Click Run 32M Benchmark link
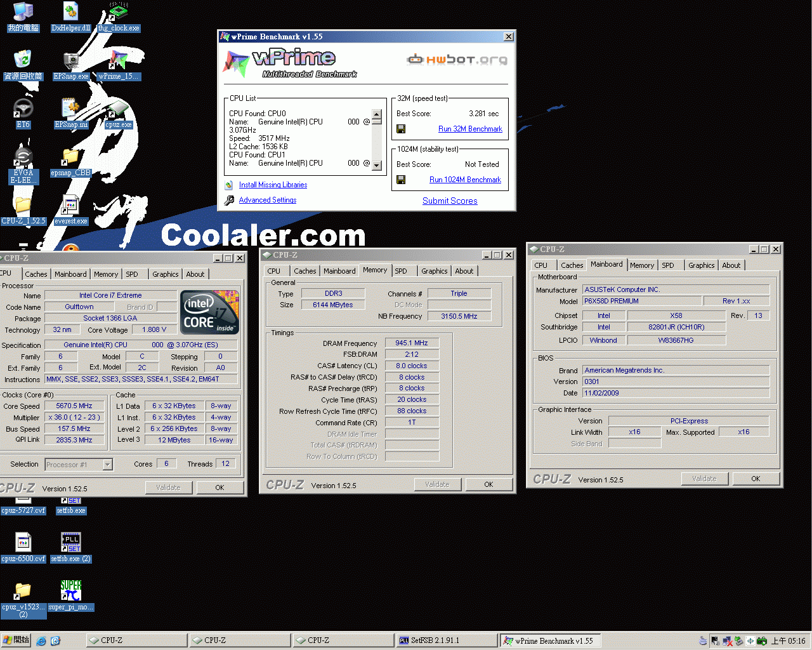Viewport: 812px width, 650px height. (470, 129)
